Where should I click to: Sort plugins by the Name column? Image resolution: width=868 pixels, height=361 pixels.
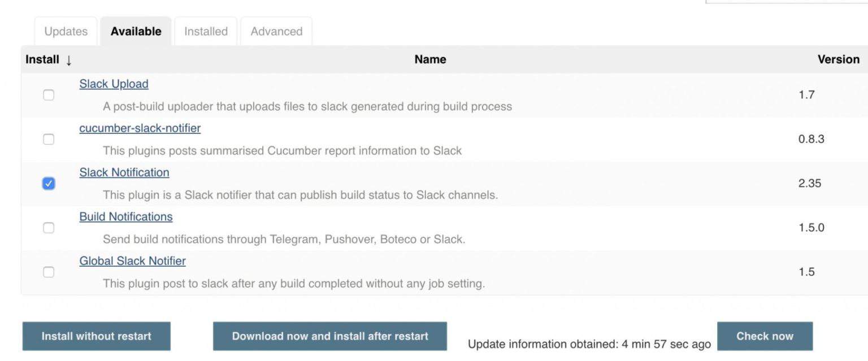click(x=429, y=59)
